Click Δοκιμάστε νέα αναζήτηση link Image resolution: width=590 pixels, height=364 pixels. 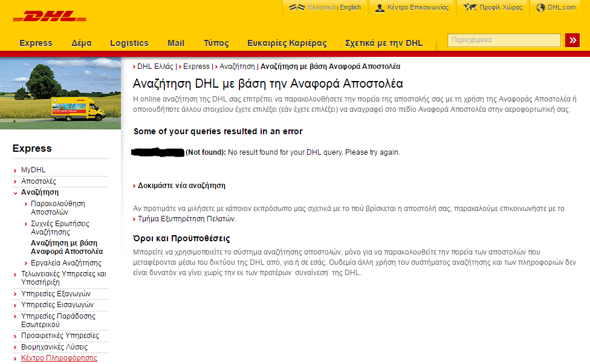pos(181,186)
